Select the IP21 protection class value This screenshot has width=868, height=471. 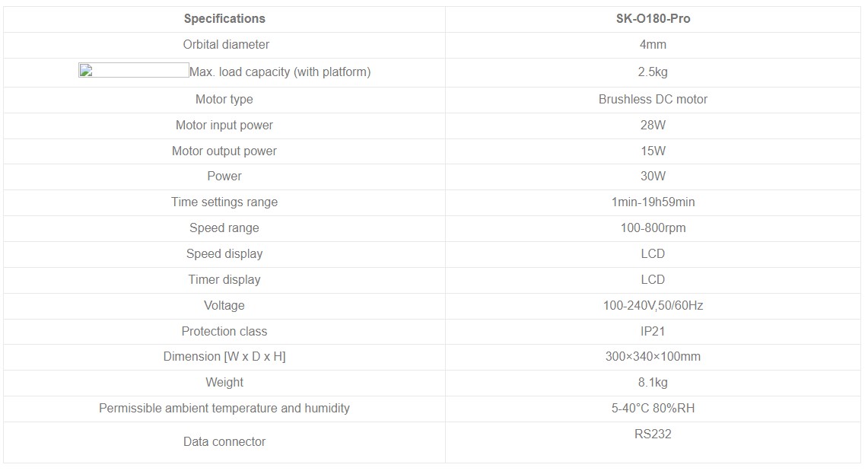tap(653, 332)
